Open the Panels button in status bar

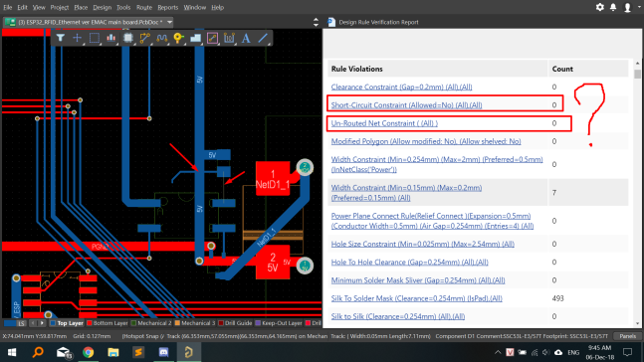pyautogui.click(x=627, y=336)
